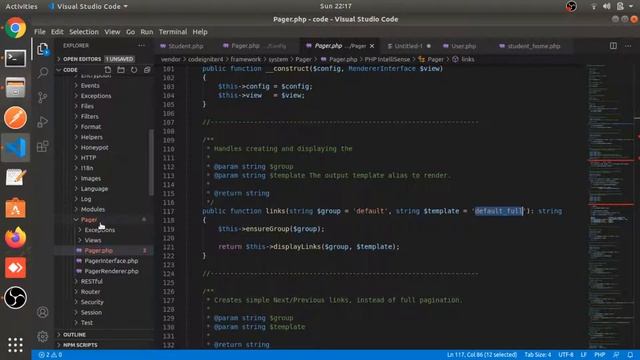The width and height of the screenshot is (640, 360).
Task: Expand the Views folder inside Pager
Action: tap(93, 240)
